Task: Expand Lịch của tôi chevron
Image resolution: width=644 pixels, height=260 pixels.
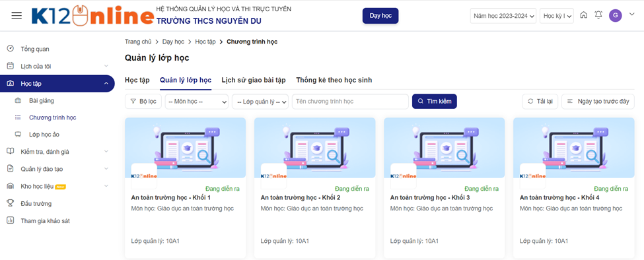Action: 106,66
